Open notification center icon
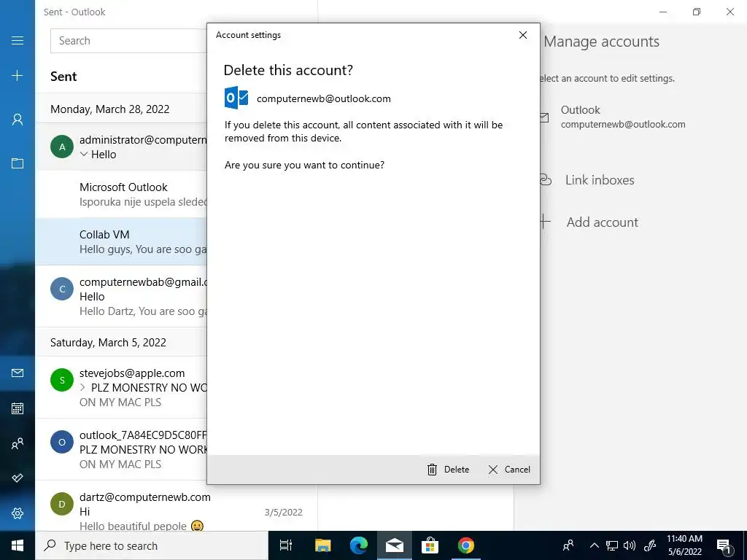The width and height of the screenshot is (747, 560). coord(724,546)
